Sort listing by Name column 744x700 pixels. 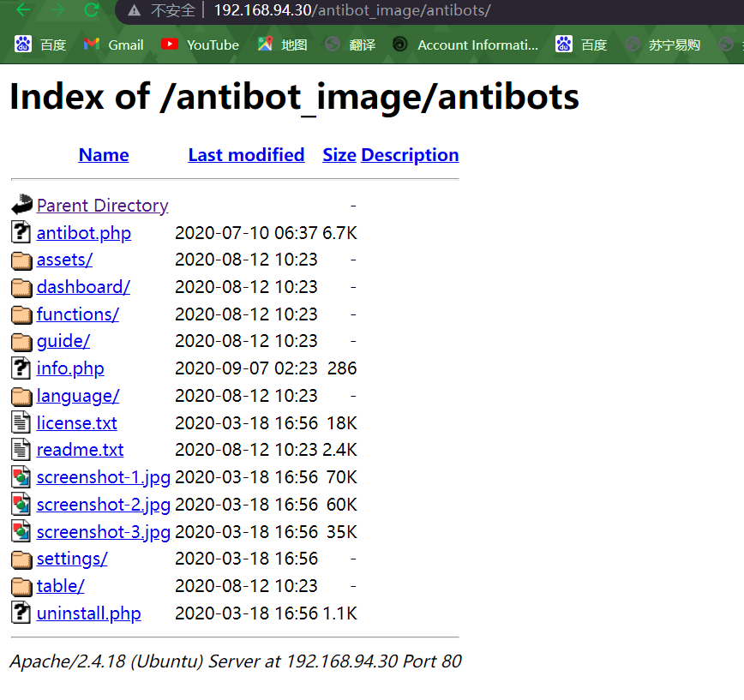click(x=104, y=155)
